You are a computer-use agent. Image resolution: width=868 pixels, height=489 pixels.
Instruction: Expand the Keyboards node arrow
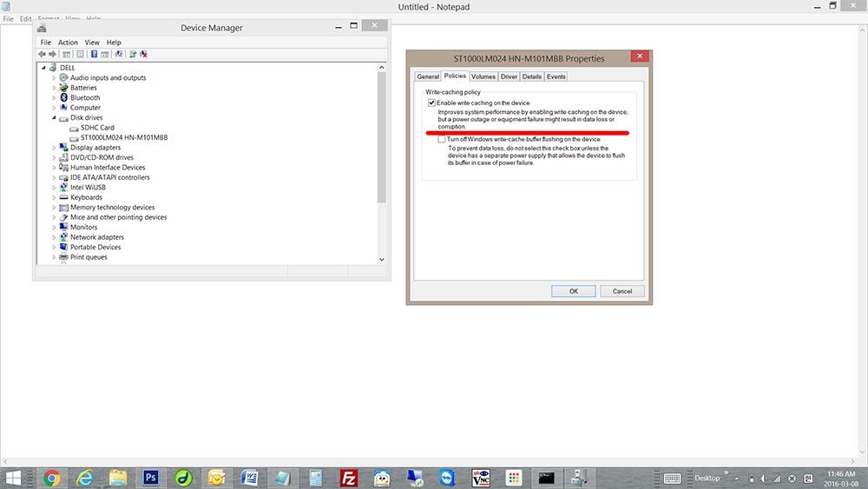tap(54, 198)
